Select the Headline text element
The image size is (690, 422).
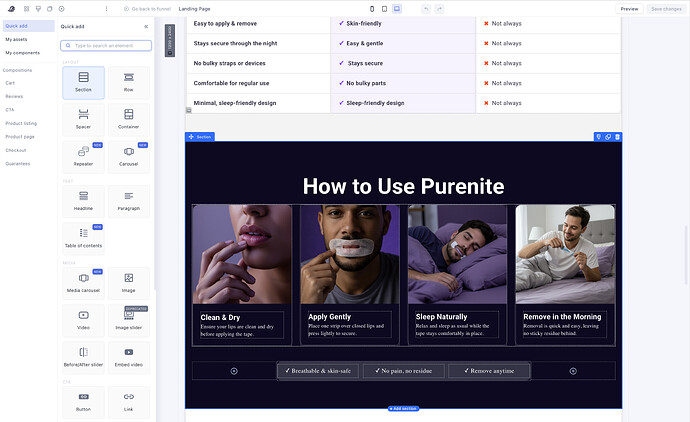click(84, 202)
